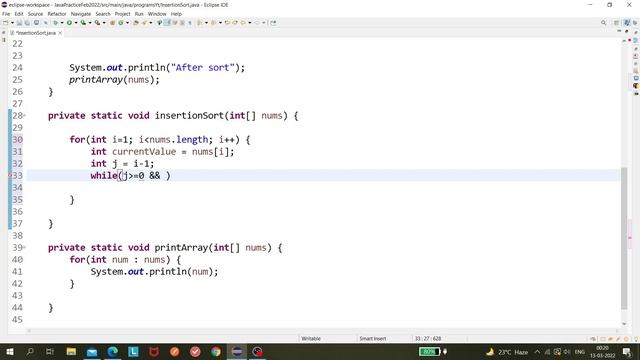This screenshot has height=360, width=640.
Task: Click the Debug toolbar icon
Action: click(55, 23)
